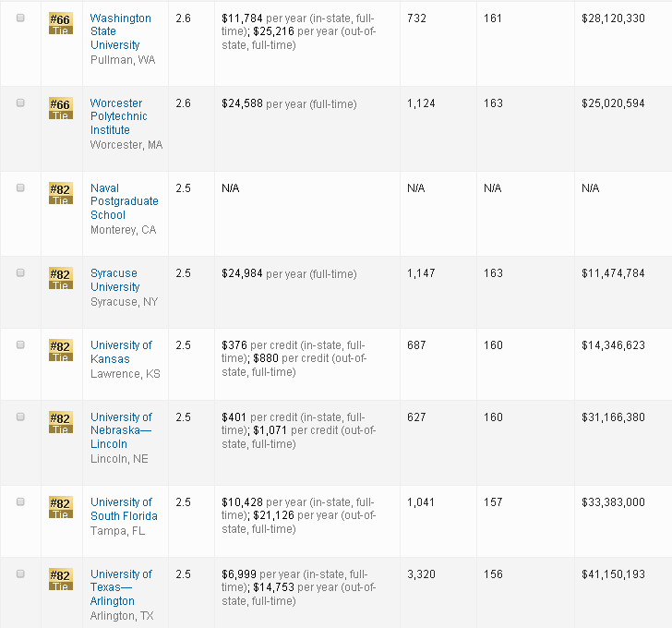Check the Washington State University checkbox
The image size is (672, 628).
(x=21, y=18)
